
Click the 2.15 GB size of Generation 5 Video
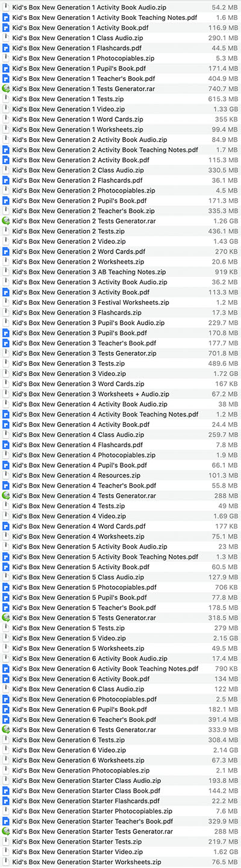(225, 638)
